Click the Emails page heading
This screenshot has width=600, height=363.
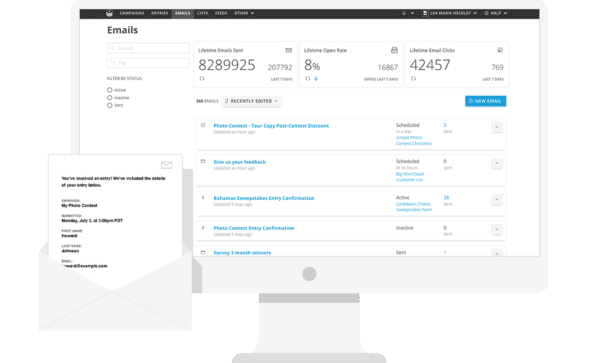(122, 30)
